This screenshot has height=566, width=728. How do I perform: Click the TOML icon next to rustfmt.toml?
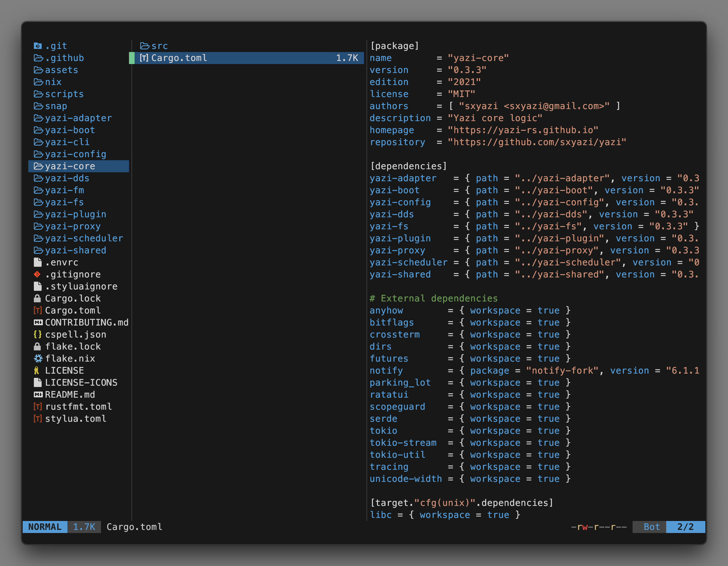pos(38,406)
